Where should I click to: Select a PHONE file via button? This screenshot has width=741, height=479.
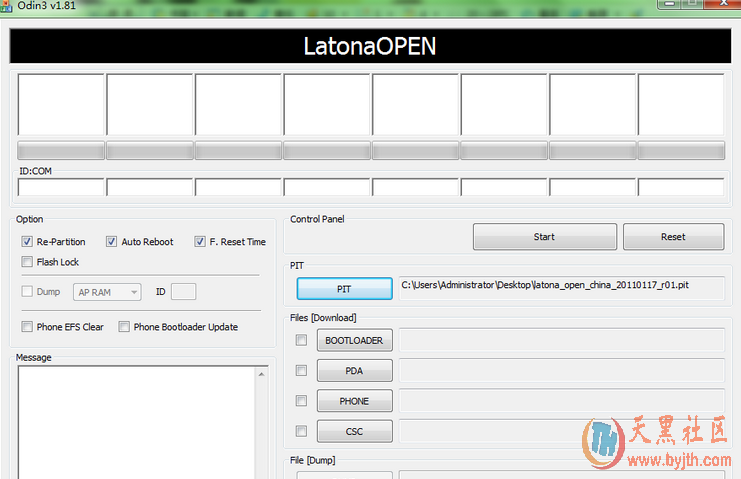(354, 401)
